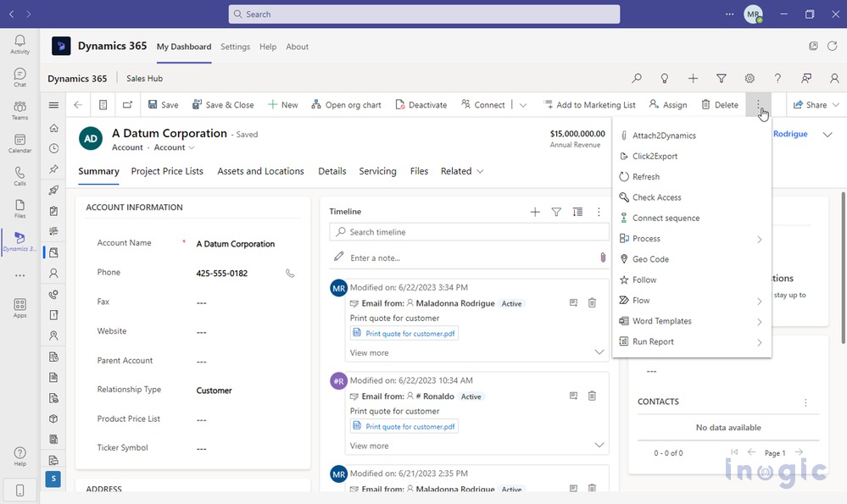Reload the tab with refresh icon
The image size is (847, 504).
pyautogui.click(x=832, y=46)
